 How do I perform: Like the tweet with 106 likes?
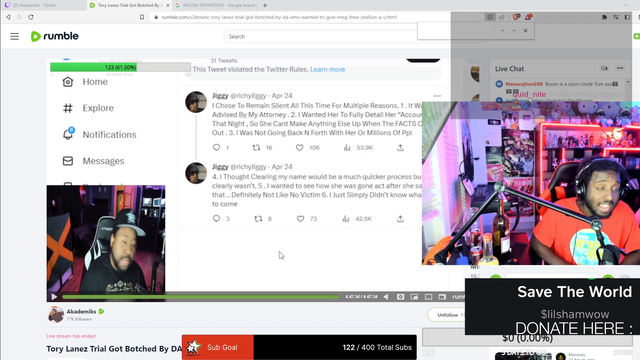click(x=300, y=148)
